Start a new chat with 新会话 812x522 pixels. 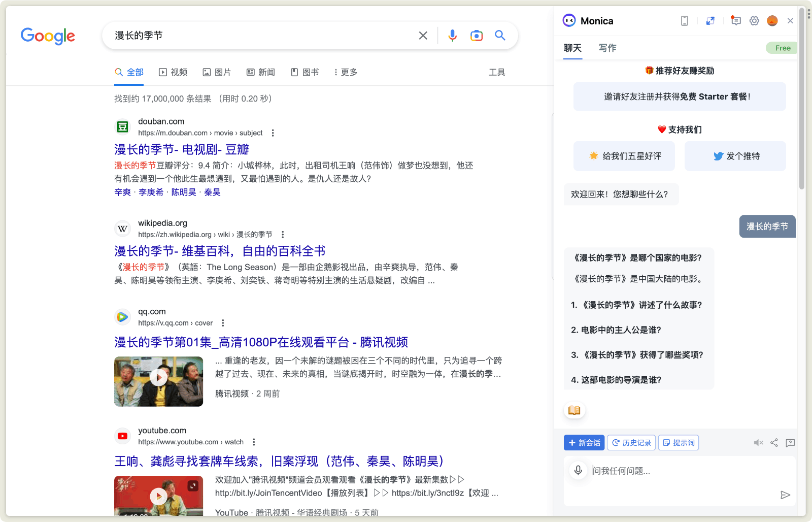coord(584,443)
